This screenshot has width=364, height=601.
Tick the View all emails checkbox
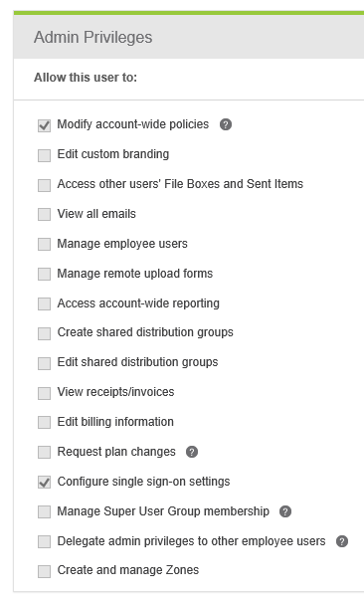click(x=44, y=214)
